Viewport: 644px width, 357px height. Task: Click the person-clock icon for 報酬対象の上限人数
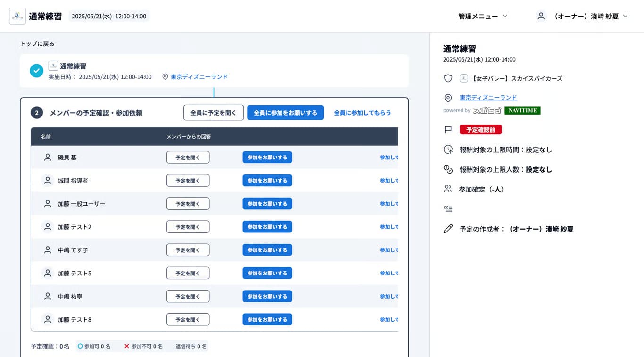pyautogui.click(x=448, y=169)
